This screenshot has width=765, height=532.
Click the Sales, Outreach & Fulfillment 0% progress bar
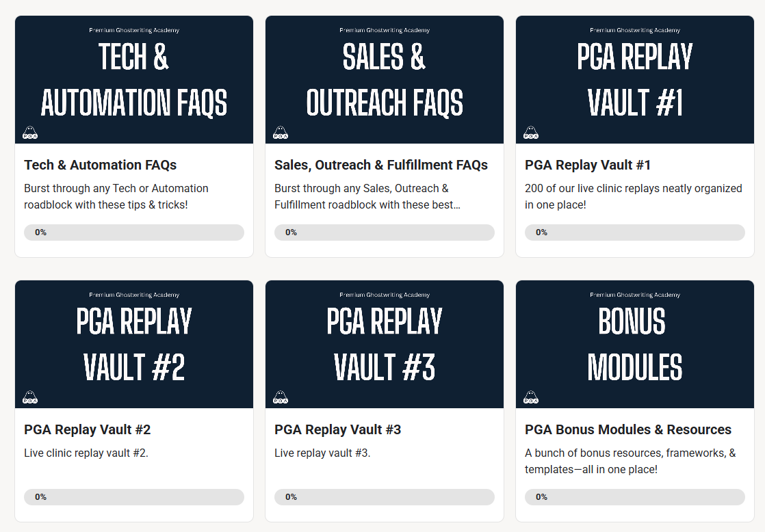(385, 232)
